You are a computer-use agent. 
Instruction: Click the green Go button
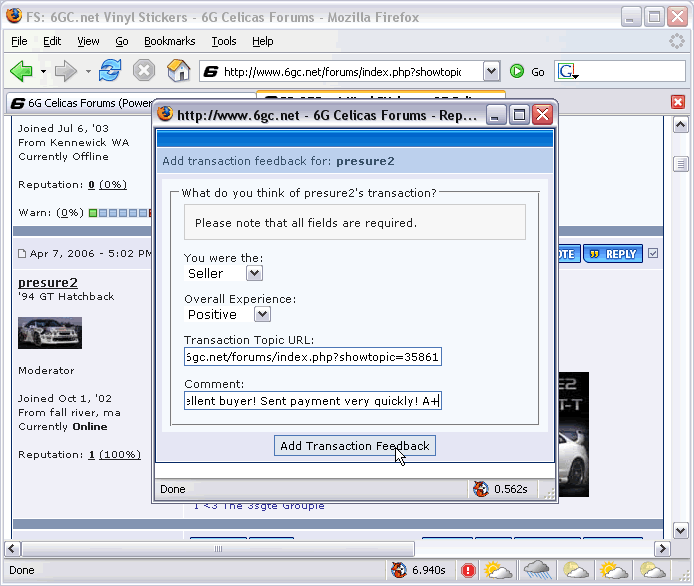527,71
